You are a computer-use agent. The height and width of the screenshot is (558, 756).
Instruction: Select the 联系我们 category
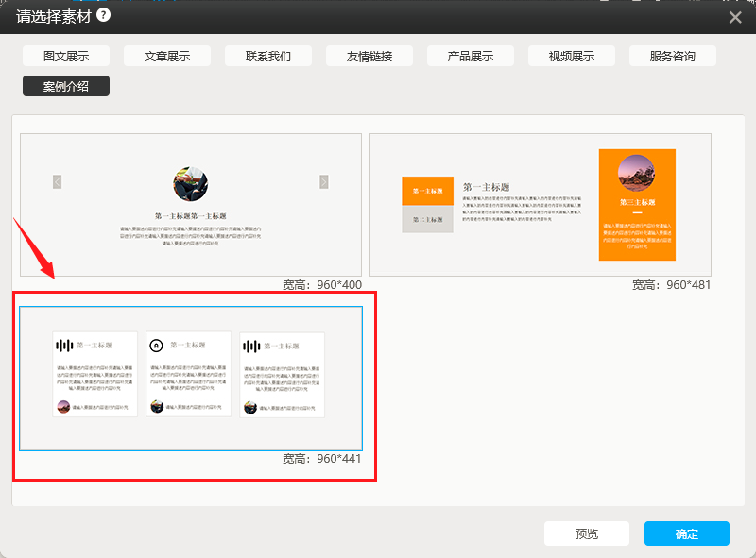point(268,56)
